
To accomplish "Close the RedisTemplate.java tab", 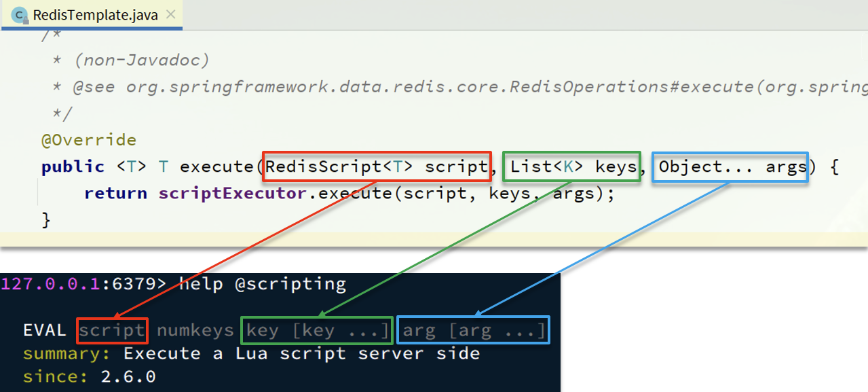I will tap(171, 15).
